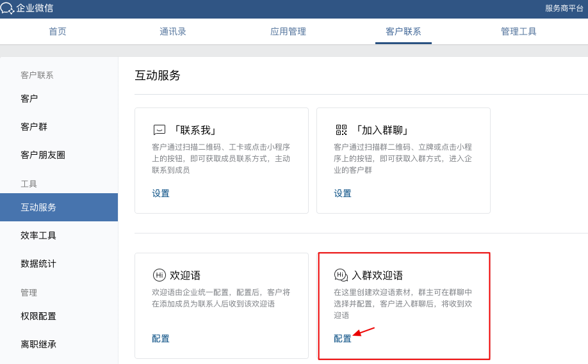
Task: Open 数据统计 in the sidebar
Action: [x=38, y=264]
